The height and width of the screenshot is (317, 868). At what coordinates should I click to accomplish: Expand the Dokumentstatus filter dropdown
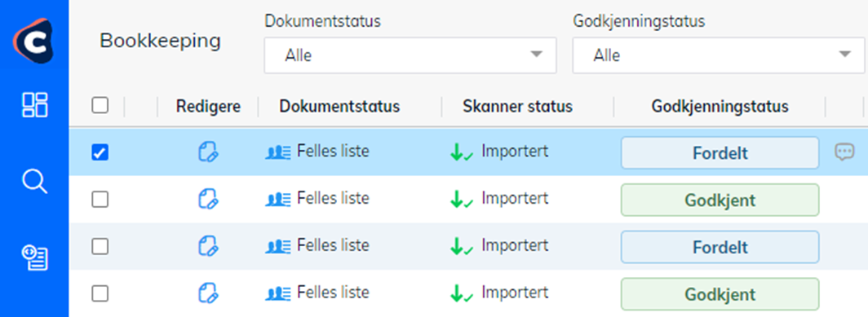[x=410, y=55]
